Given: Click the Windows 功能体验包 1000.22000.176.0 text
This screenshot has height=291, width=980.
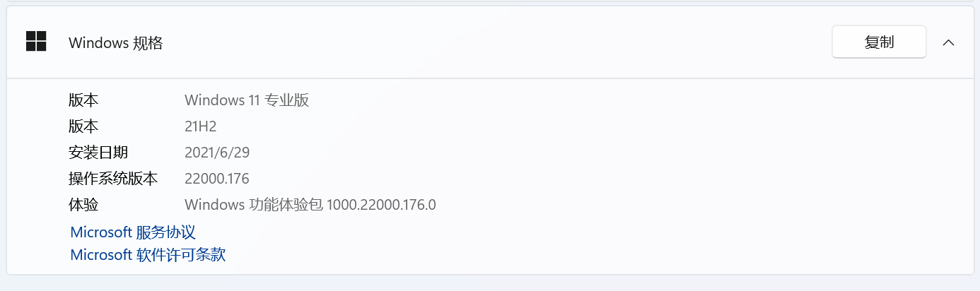Looking at the screenshot, I should [x=310, y=205].
